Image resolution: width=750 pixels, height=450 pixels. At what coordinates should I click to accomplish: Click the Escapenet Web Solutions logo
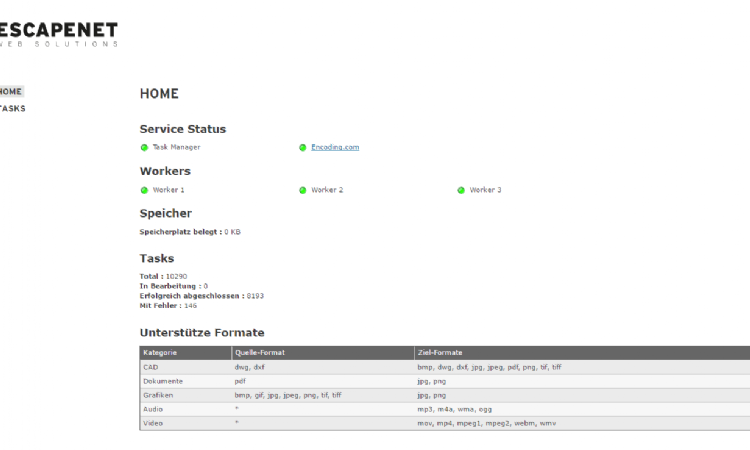coord(58,34)
